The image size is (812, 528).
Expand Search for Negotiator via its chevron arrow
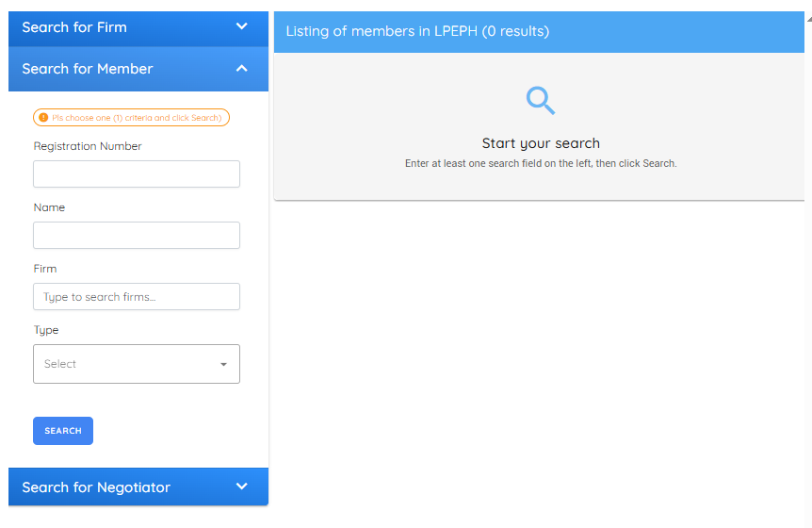pos(242,487)
